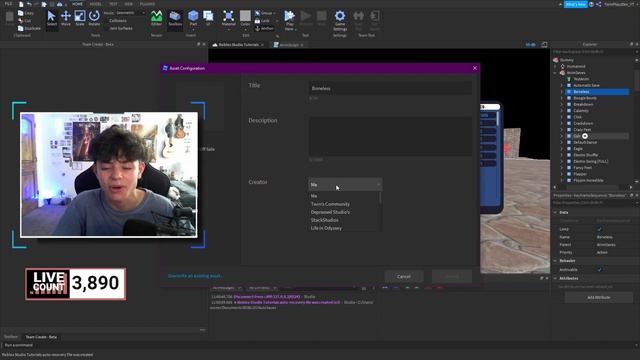Choose StackStudios in creator list
640x360 pixels.
(x=324, y=220)
